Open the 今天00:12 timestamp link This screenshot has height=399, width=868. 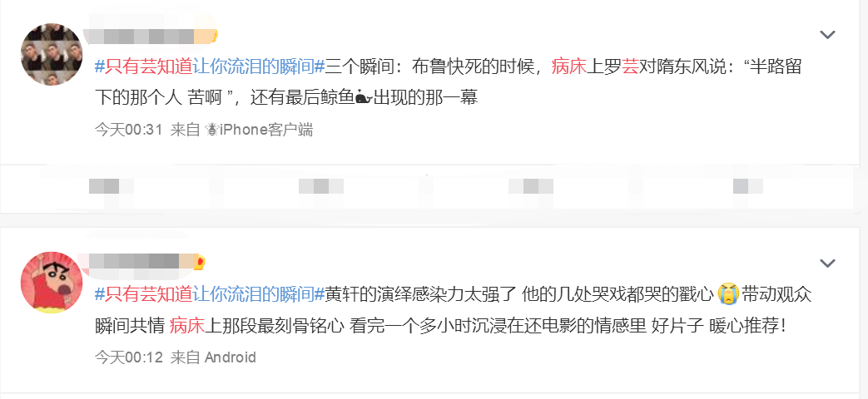click(128, 357)
